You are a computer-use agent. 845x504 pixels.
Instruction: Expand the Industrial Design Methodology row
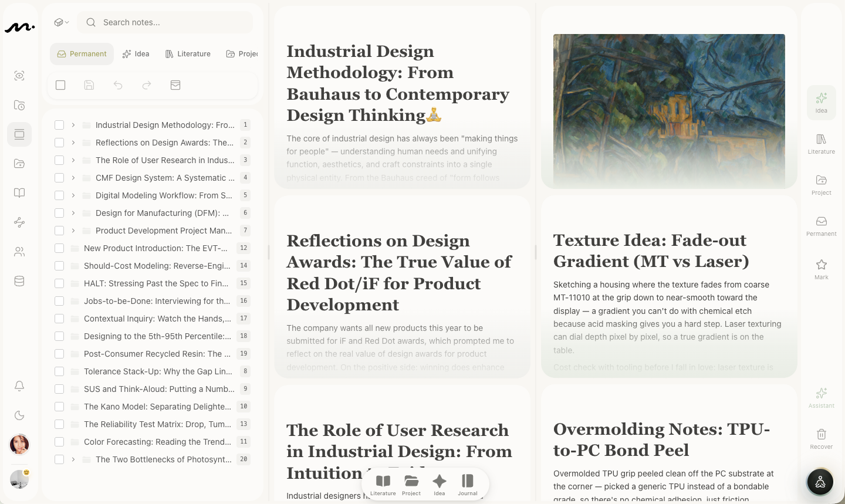[x=73, y=125]
